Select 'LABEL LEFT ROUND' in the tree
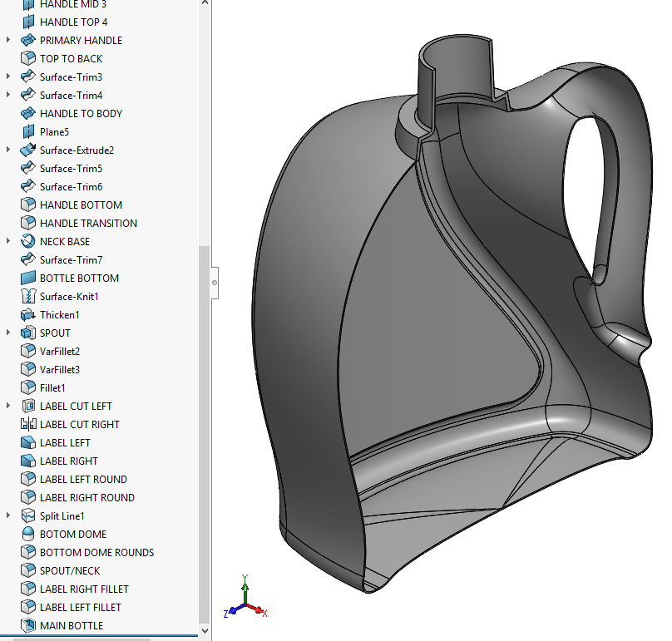Viewport: 672px width, 641px height. point(83,480)
